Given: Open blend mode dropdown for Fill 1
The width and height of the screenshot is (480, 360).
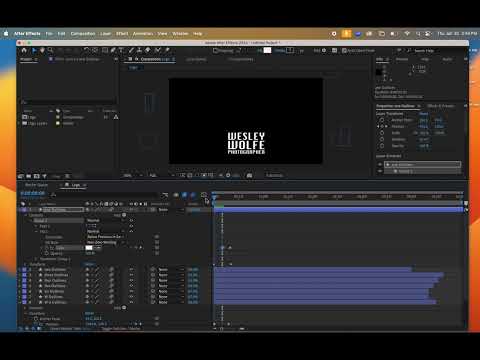Looking at the screenshot, I should pos(106,231).
